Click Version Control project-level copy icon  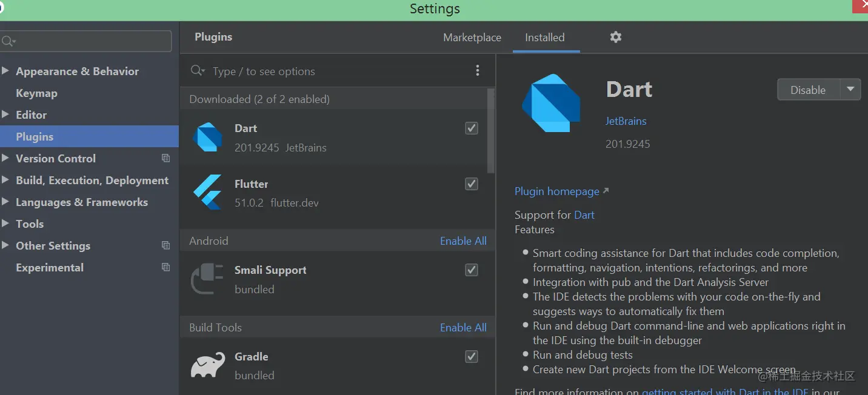pos(165,158)
